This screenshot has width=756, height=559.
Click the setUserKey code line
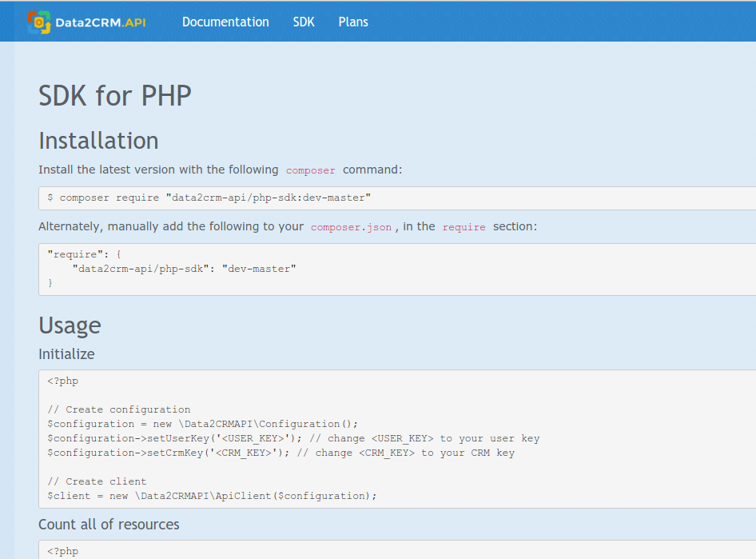click(x=293, y=438)
